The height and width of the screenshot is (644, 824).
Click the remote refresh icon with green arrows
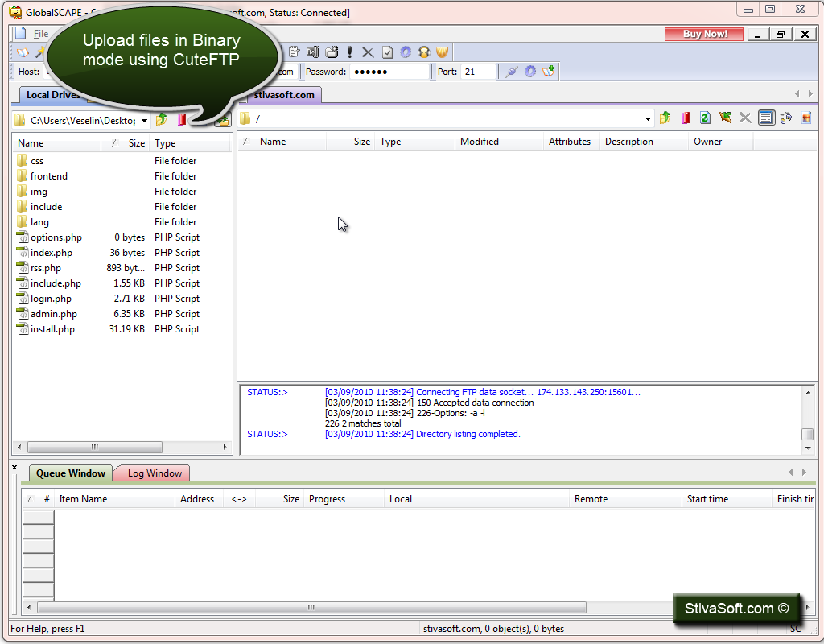click(x=705, y=118)
